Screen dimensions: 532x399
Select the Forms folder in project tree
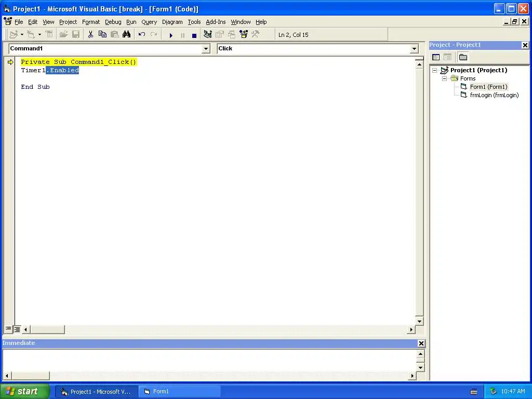[468, 79]
